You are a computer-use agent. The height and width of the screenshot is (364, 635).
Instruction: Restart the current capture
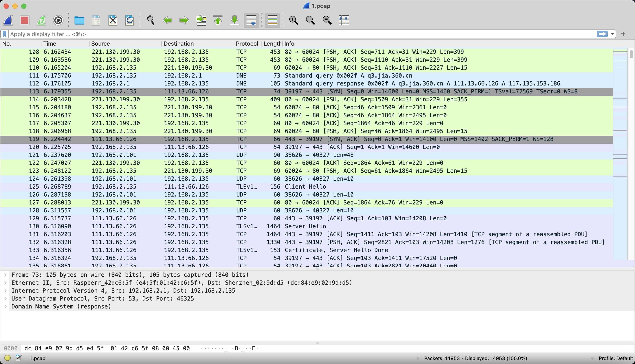[41, 20]
